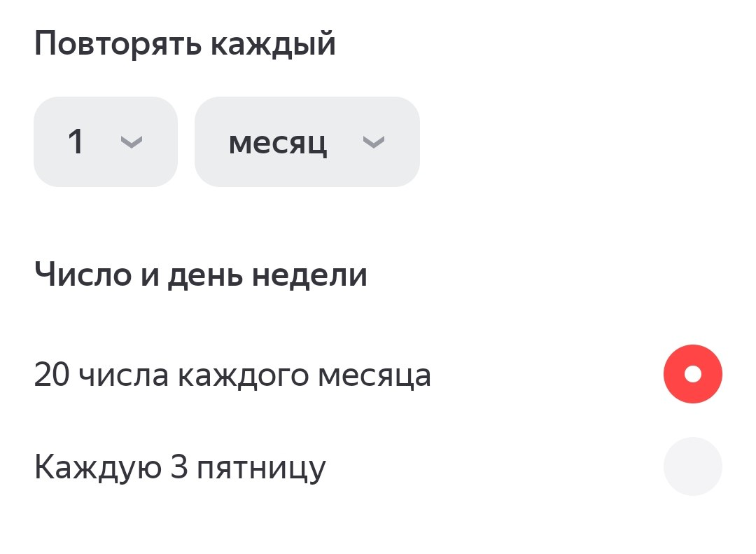Click the Число и день недели heading
This screenshot has width=756, height=554.
200,276
